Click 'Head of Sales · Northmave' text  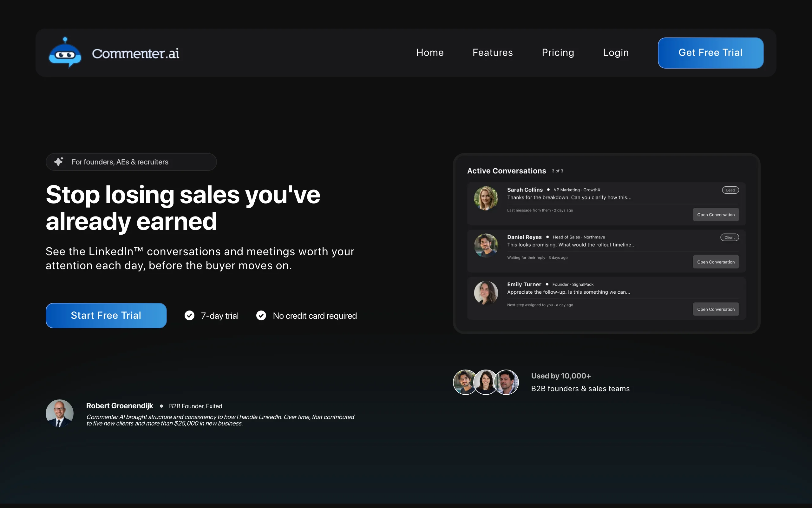tap(579, 237)
